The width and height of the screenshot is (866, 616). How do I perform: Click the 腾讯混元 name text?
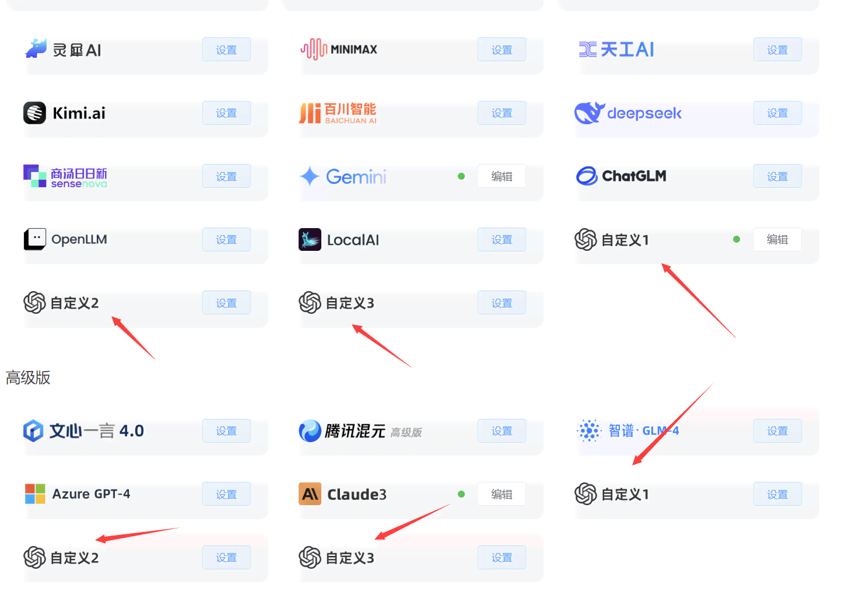click(355, 431)
